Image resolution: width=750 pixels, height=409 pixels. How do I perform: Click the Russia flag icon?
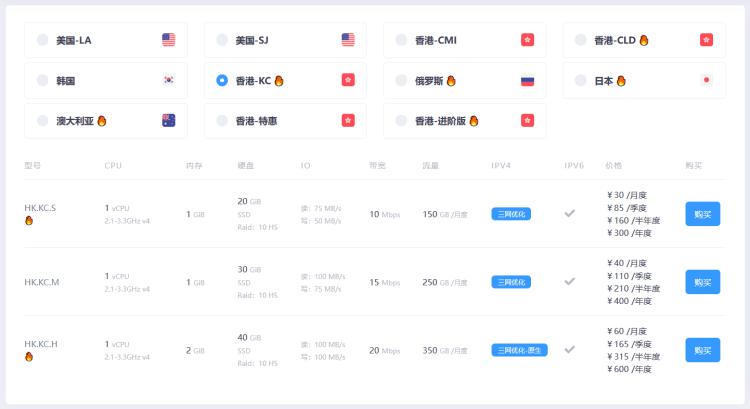coord(528,80)
